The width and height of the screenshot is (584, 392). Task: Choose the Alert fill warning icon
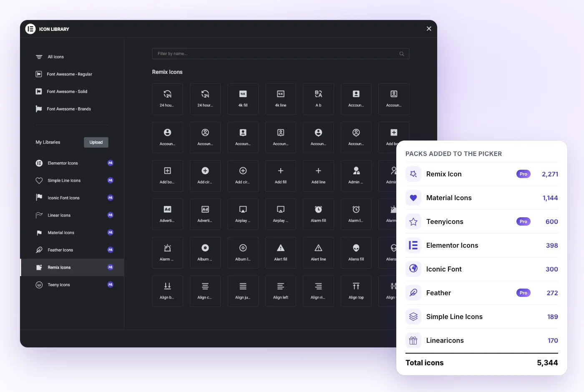(281, 253)
